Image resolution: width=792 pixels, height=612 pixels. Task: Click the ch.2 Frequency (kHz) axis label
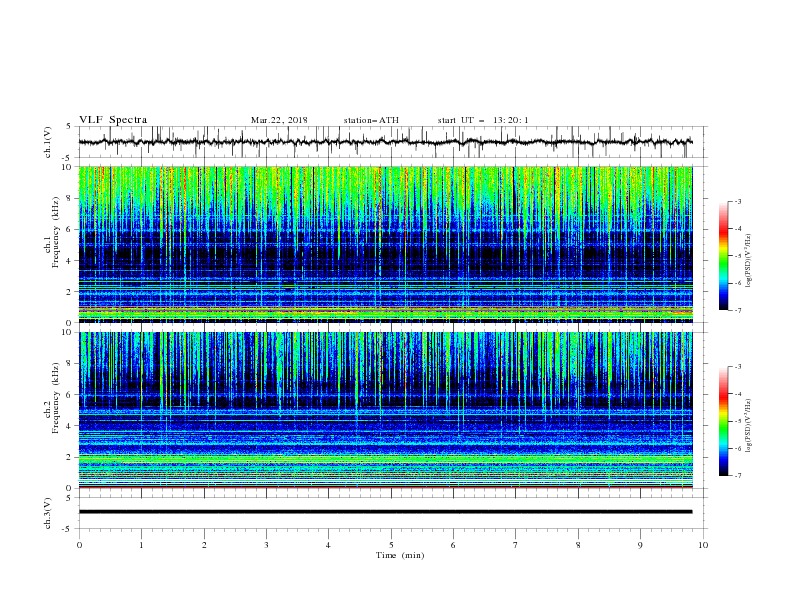[x=52, y=397]
